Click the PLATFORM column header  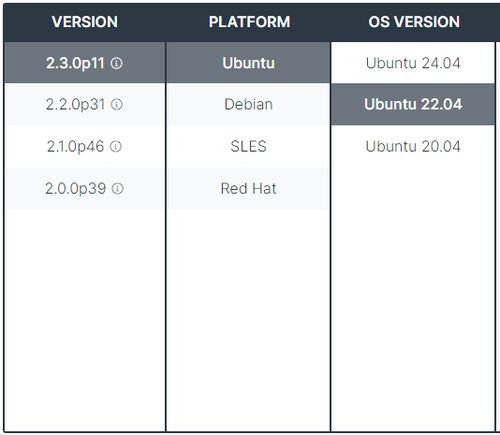pyautogui.click(x=249, y=22)
